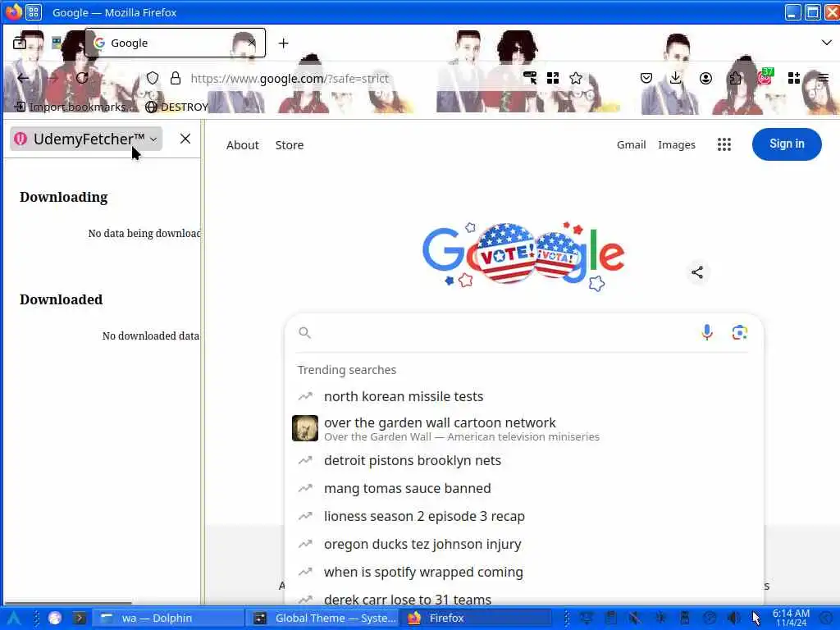Click the site security padlock icon

[x=176, y=78]
